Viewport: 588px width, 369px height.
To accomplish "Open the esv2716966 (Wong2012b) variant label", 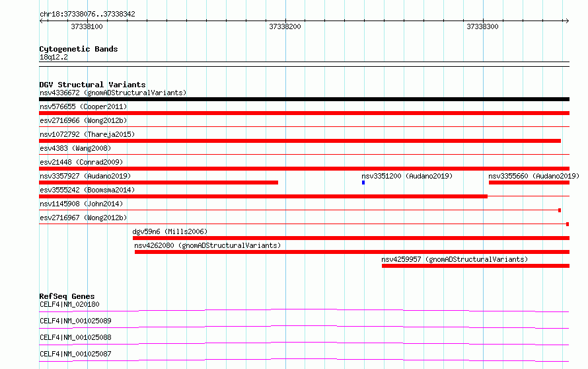I will 83,120.
